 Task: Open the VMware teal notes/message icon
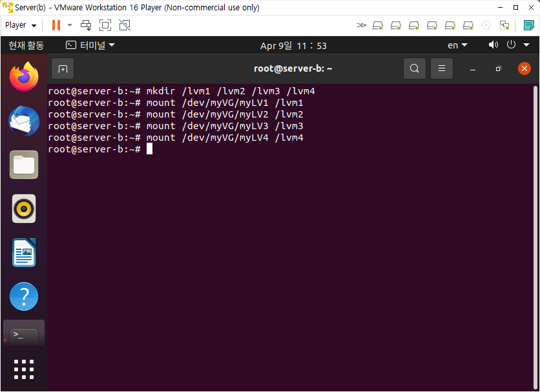coord(528,25)
